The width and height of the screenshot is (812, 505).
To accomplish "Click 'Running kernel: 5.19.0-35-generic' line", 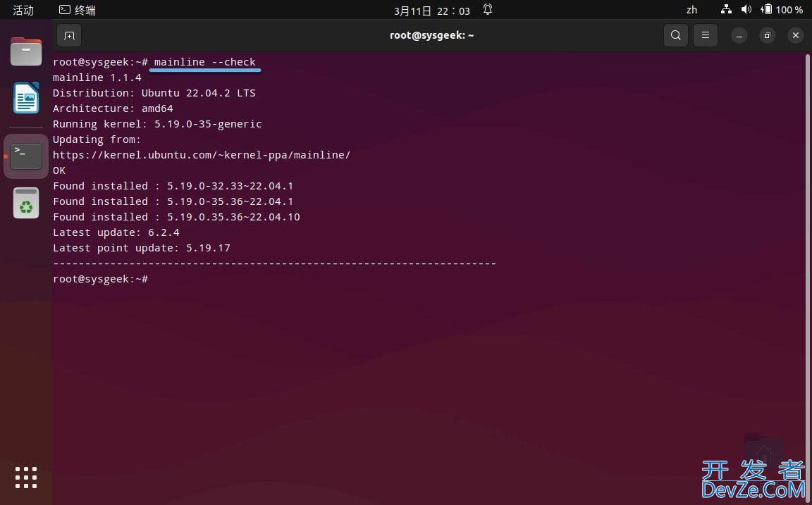I will click(x=157, y=124).
